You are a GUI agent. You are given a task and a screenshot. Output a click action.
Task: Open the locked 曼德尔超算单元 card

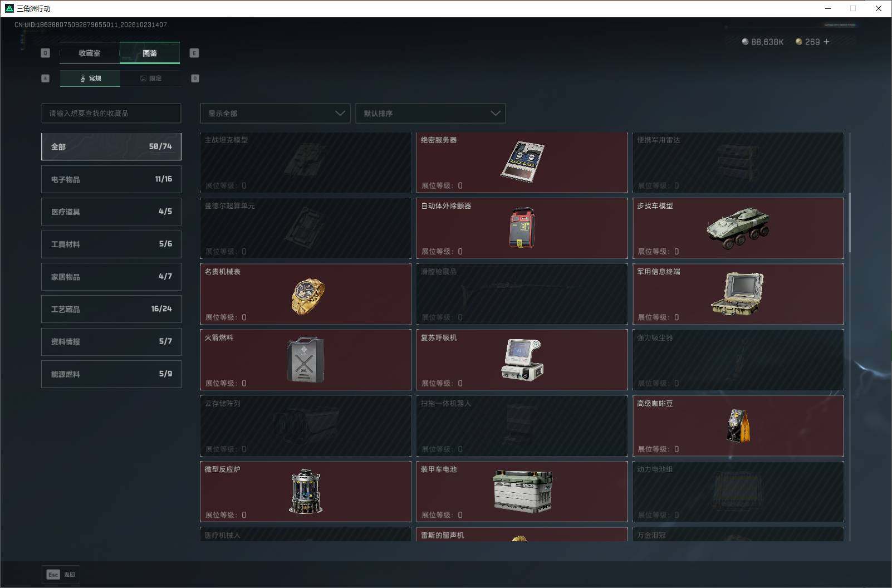[306, 228]
